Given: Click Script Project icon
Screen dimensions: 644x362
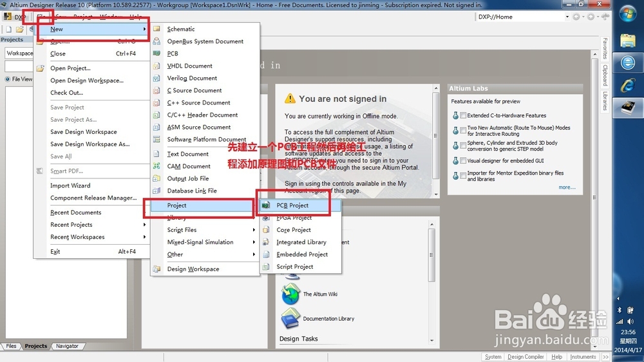Looking at the screenshot, I should tap(266, 267).
